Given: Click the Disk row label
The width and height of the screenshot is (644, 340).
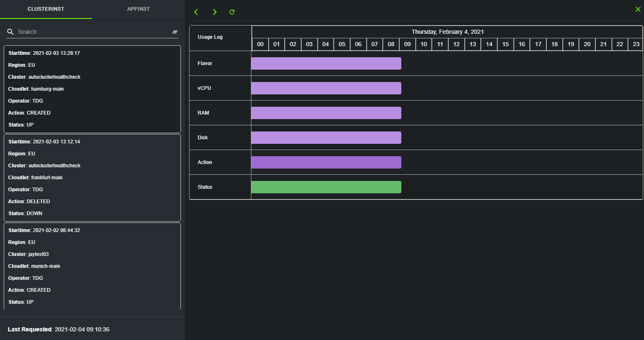Looking at the screenshot, I should (203, 138).
